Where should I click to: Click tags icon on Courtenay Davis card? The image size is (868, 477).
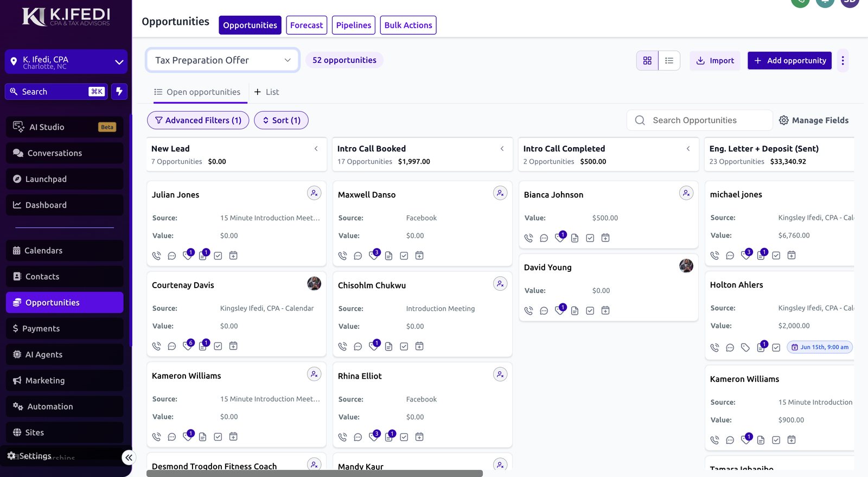click(188, 346)
